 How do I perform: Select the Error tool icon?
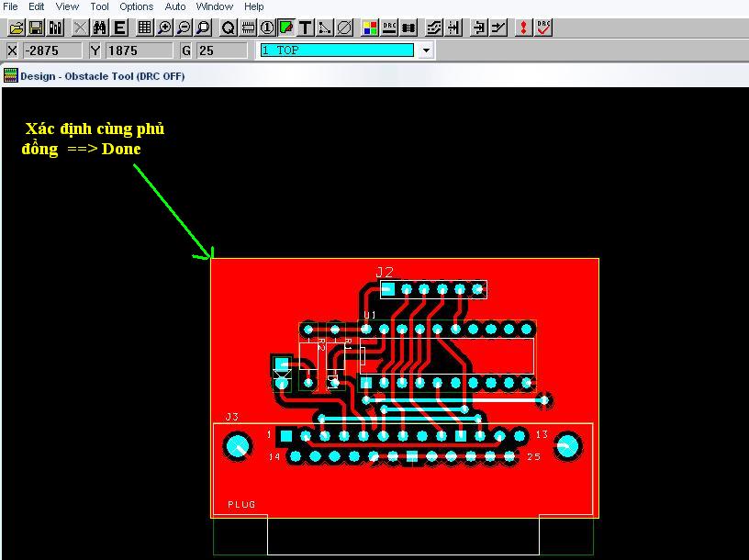344,28
